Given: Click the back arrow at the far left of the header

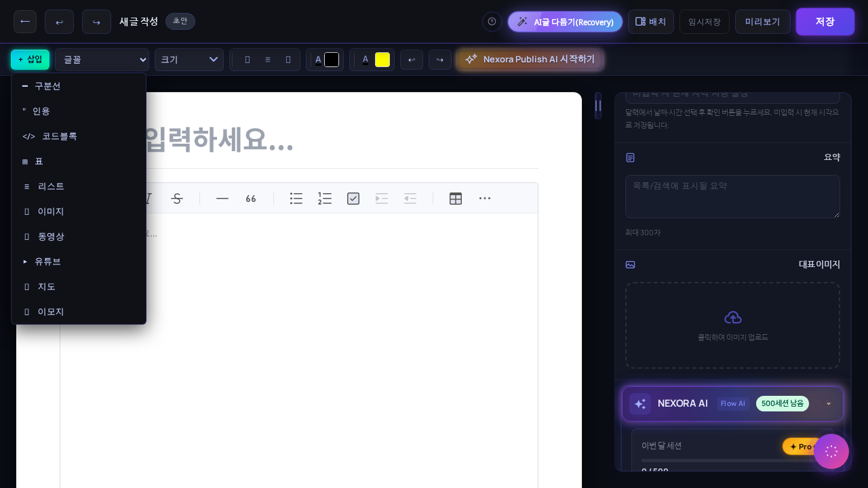Looking at the screenshot, I should (x=25, y=22).
